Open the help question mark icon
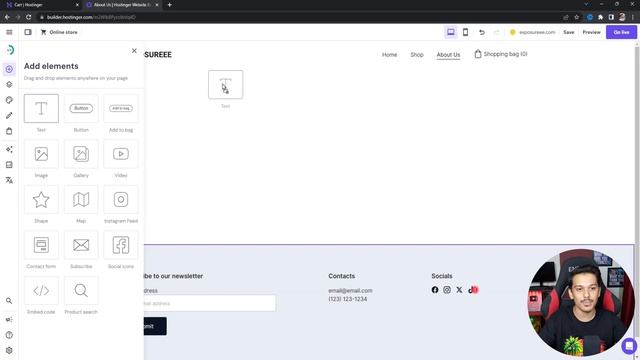The width and height of the screenshot is (640, 360). [x=9, y=335]
